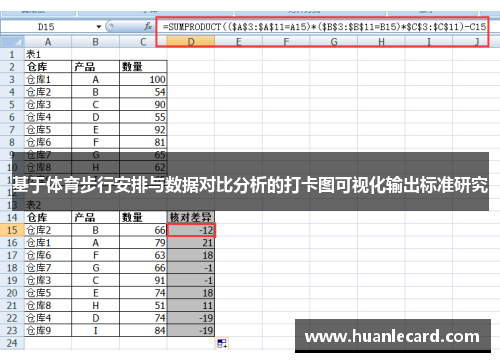
Task: Select the difference cell showing 21
Action: [x=191, y=243]
